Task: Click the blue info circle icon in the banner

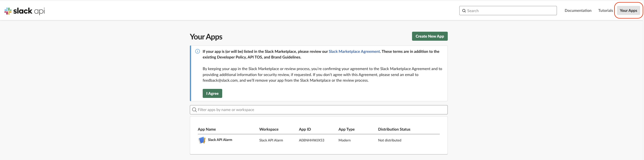Action: [198, 51]
